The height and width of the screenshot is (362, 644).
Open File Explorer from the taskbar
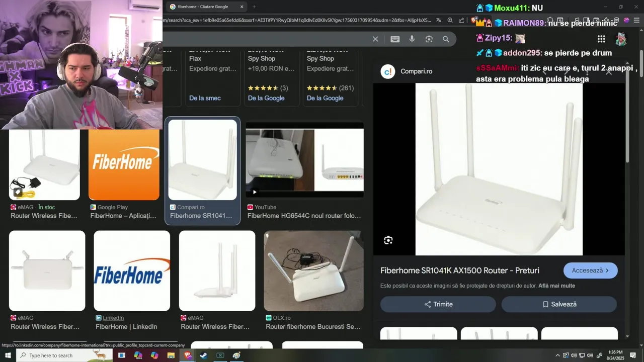171,355
